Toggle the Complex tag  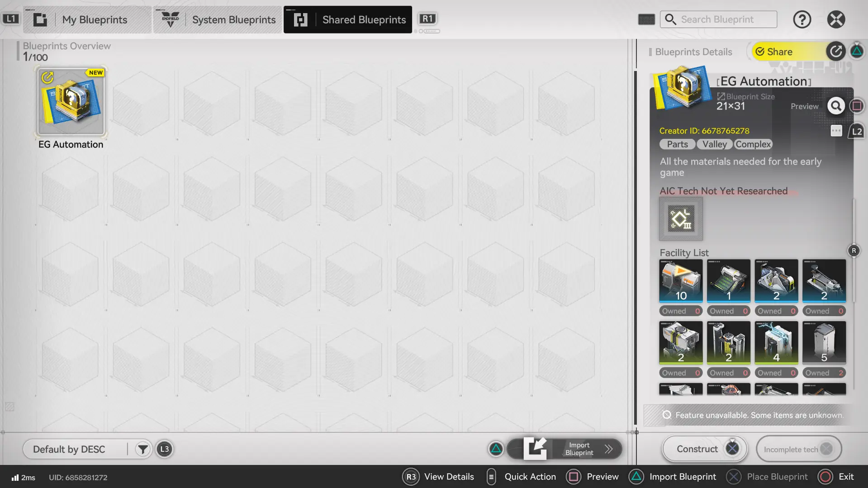[x=753, y=144]
